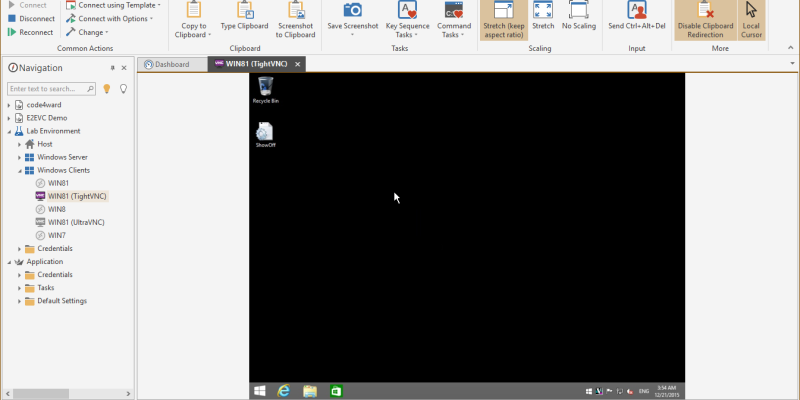Click the Disconnect button
The width and height of the screenshot is (800, 400).
pos(32,18)
